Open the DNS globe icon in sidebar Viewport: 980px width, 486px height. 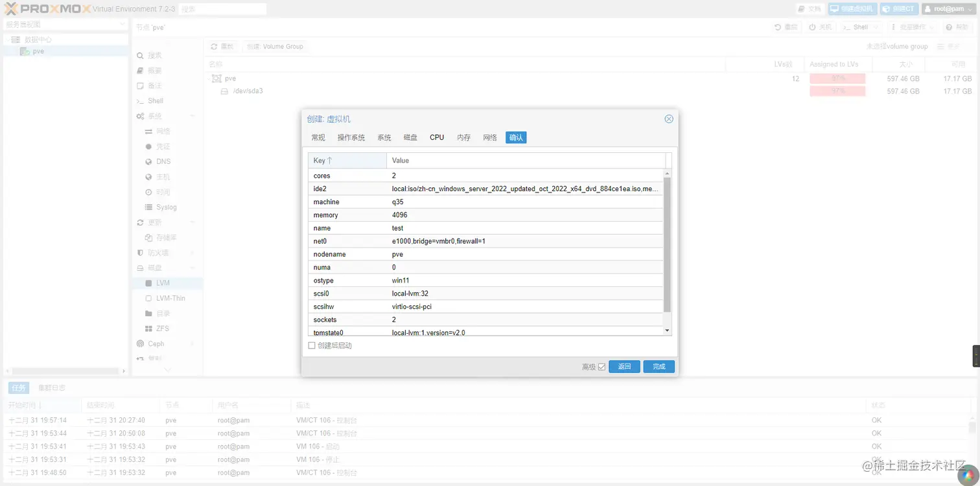(149, 161)
